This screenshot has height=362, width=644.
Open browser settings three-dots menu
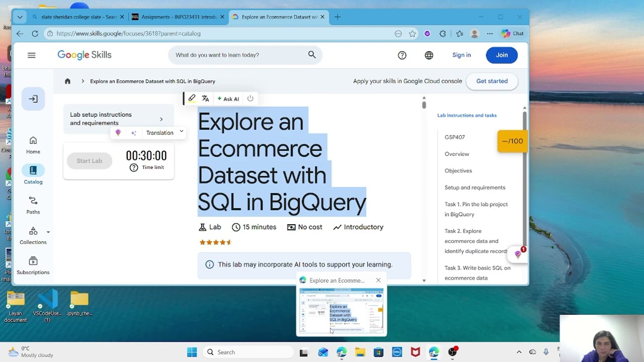[490, 34]
